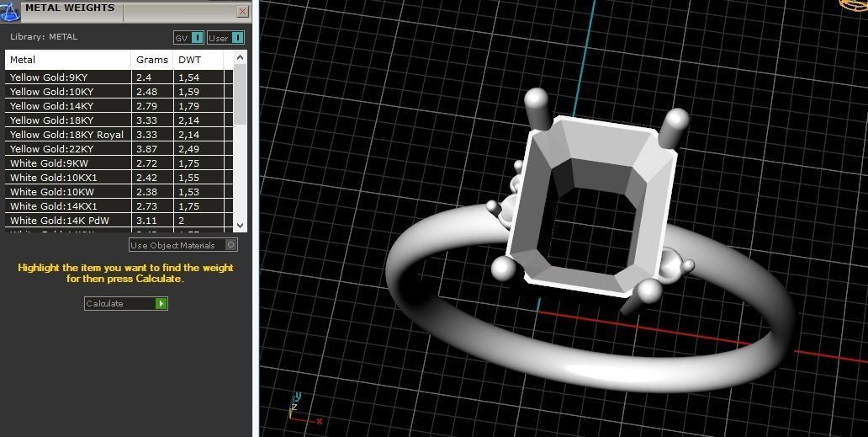The width and height of the screenshot is (868, 437).
Task: Select the White Gold:9KW row
Action: (x=119, y=163)
